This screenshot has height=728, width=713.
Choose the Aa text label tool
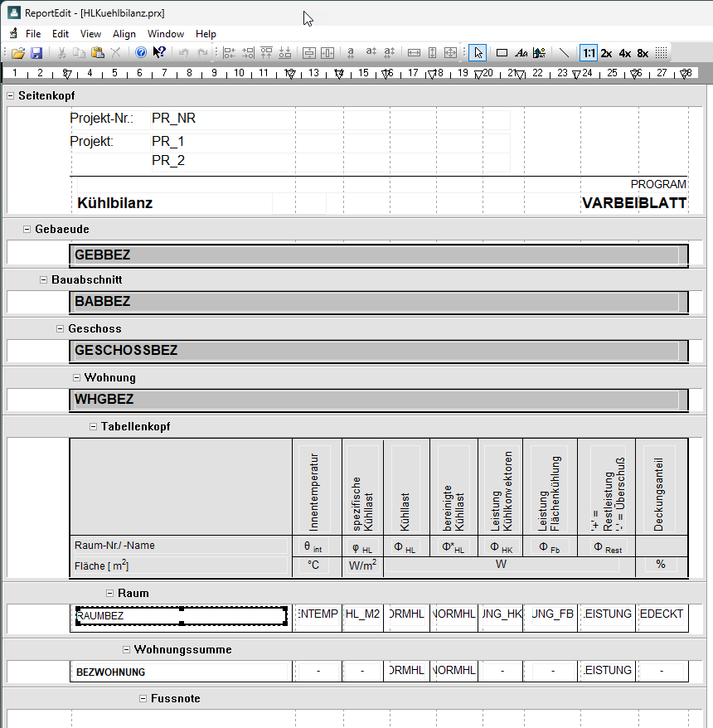tap(521, 53)
